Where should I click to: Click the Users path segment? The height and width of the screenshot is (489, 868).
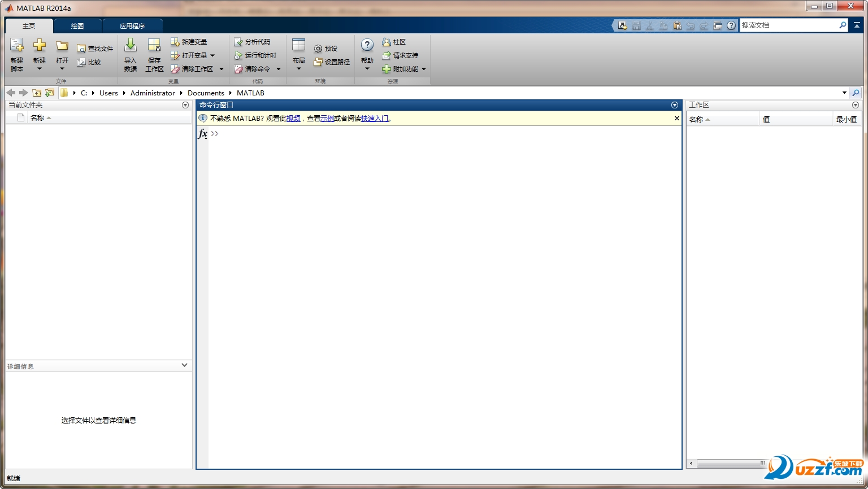[108, 93]
